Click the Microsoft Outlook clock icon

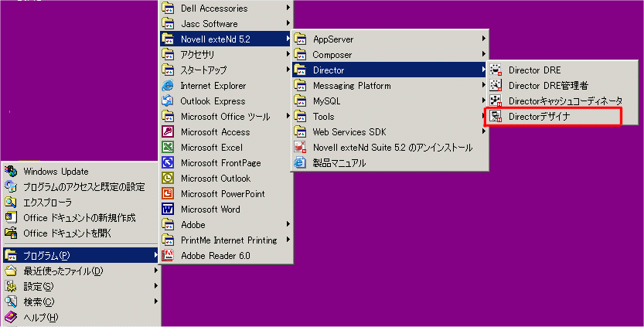point(168,179)
